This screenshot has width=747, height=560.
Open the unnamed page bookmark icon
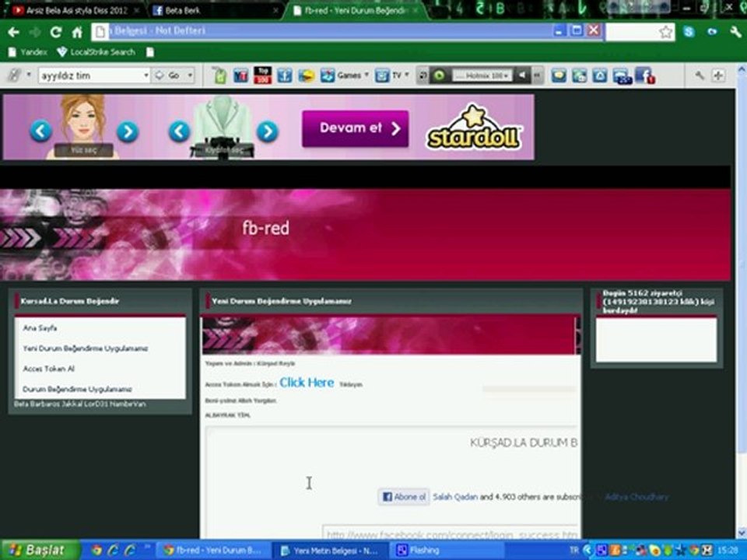coord(150,52)
